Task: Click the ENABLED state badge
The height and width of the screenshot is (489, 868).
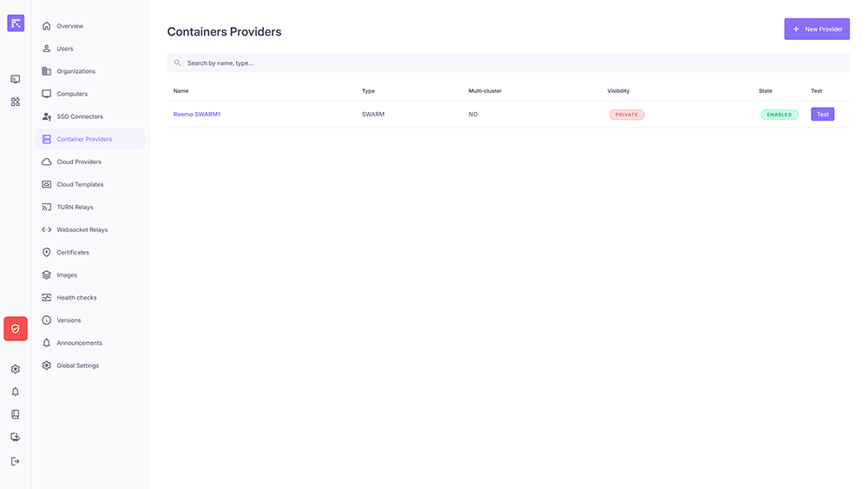Action: pos(779,115)
